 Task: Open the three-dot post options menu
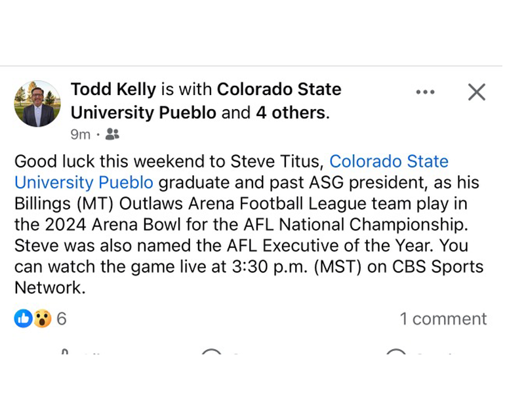tap(425, 93)
